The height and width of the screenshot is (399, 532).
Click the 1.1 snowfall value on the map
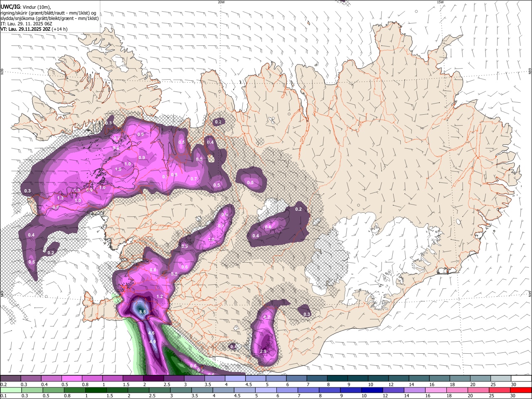pyautogui.click(x=77, y=190)
